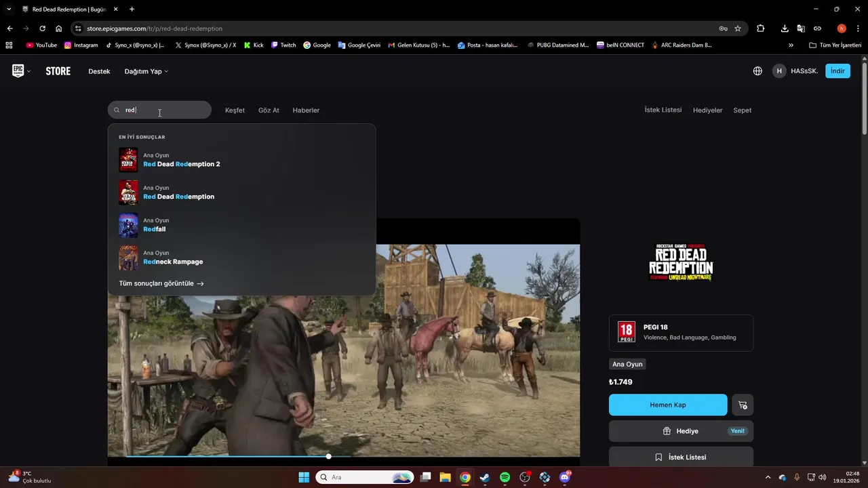Screen dimensions: 868x488
Task: Open the Chrome profile avatar
Action: pyautogui.click(x=842, y=28)
